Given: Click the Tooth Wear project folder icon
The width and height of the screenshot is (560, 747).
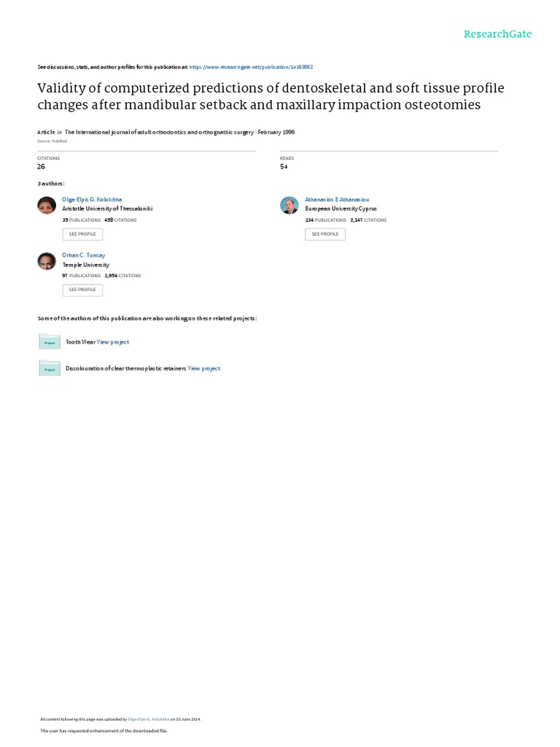Looking at the screenshot, I should (x=49, y=341).
